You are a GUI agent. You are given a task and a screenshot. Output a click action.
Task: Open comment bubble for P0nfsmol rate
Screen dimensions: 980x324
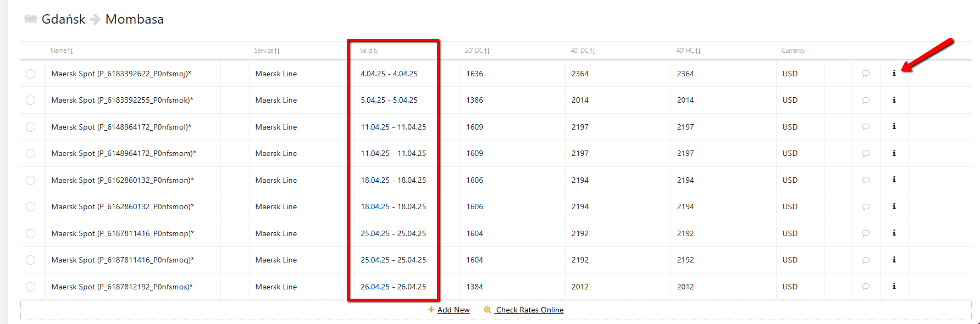click(x=866, y=127)
